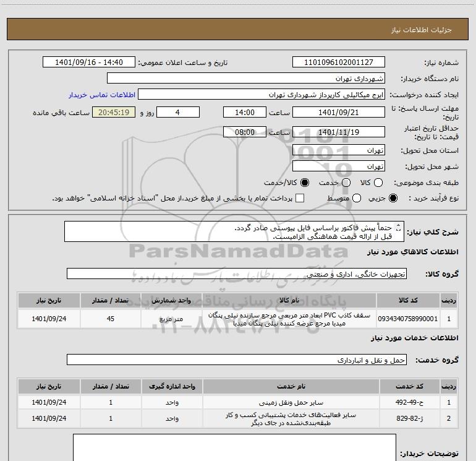Click the ایجاد کننده درخواست field
This screenshot has width=476, height=461.
(x=261, y=95)
